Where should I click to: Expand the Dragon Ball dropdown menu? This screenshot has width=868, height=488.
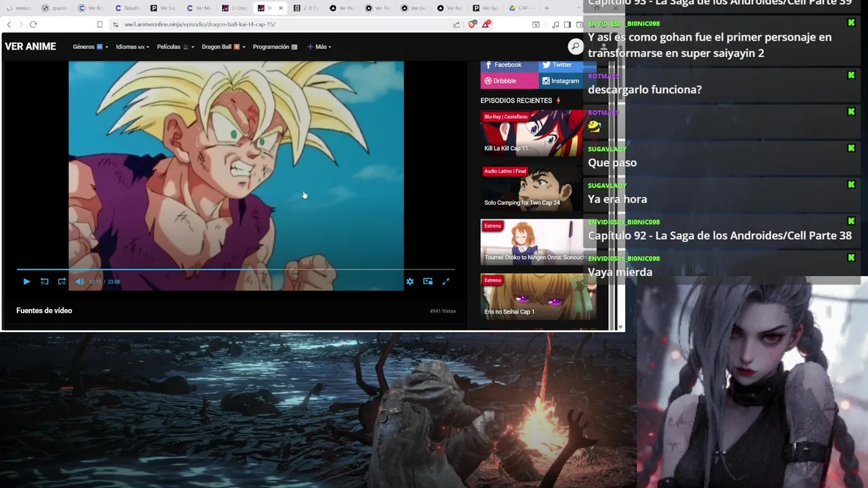tap(224, 47)
